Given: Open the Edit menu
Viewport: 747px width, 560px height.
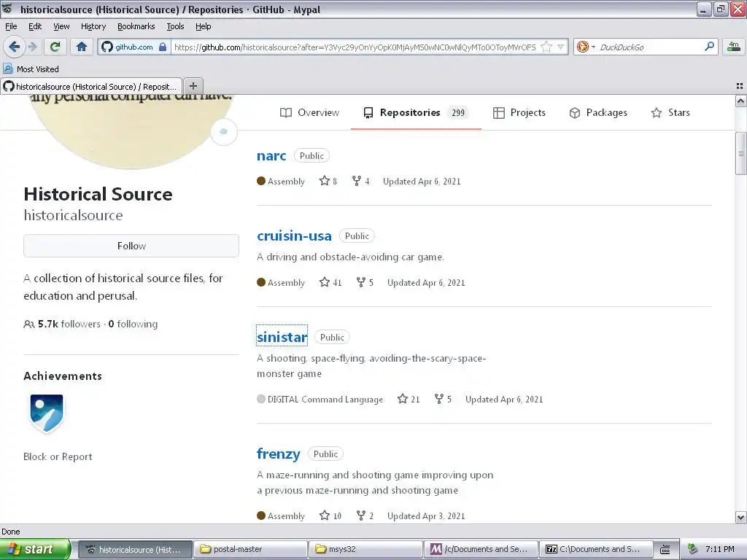Looking at the screenshot, I should (x=35, y=26).
